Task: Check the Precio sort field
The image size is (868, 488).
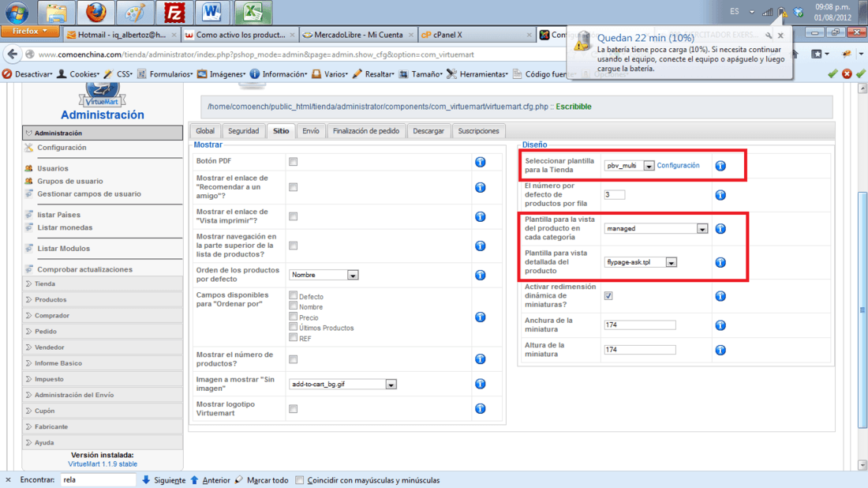Action: (293, 317)
